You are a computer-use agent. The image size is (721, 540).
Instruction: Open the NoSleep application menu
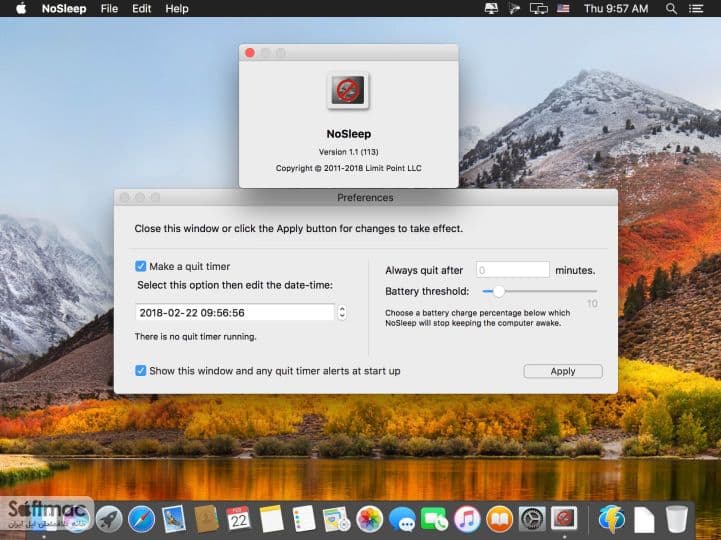click(x=64, y=9)
